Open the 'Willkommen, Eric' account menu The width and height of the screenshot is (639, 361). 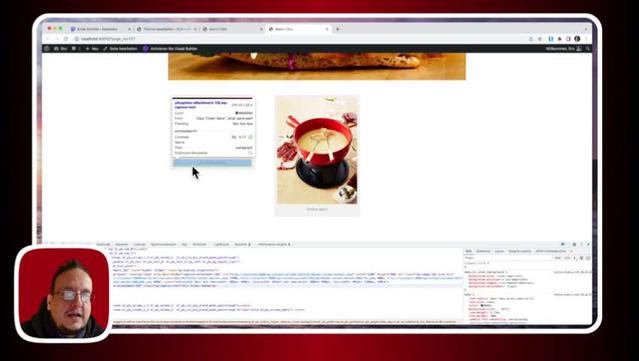[x=564, y=48]
